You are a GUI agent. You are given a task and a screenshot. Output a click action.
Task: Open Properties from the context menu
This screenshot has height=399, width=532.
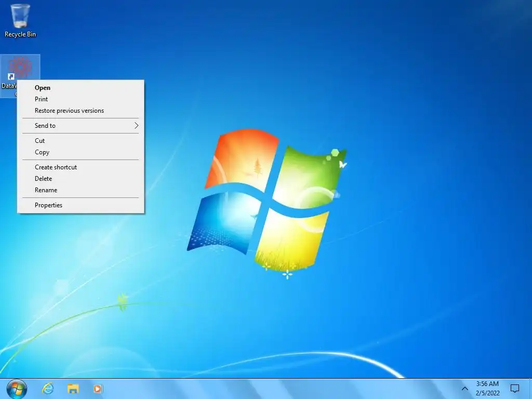point(81,205)
